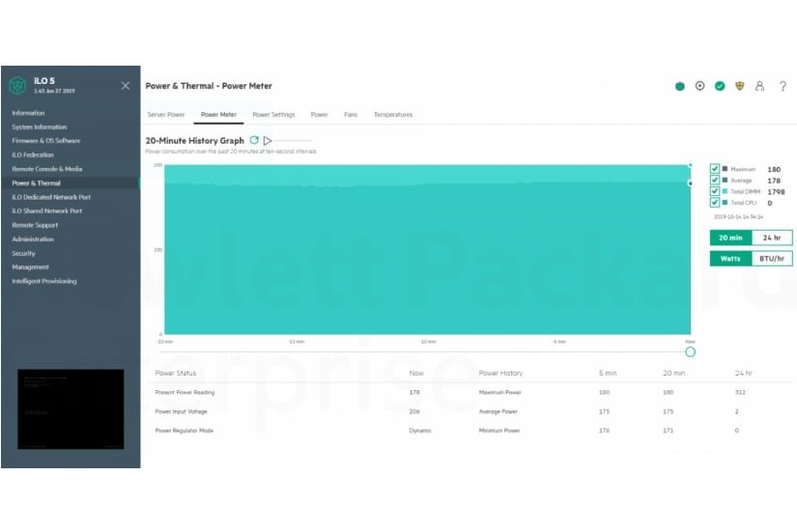
Task: Go to the Temperatures tab
Action: (393, 115)
